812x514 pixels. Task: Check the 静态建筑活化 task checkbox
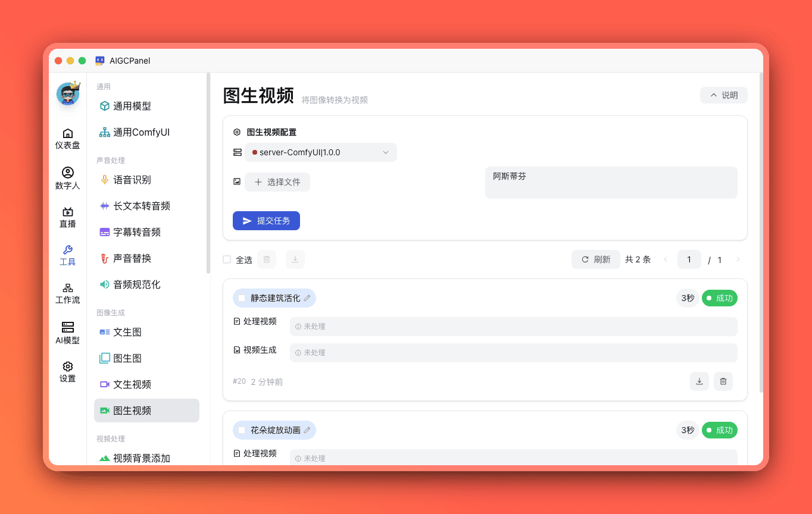pos(242,298)
